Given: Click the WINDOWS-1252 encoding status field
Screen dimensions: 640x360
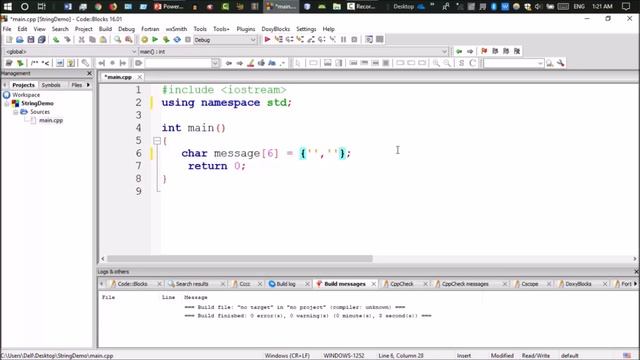Looking at the screenshot, I should point(344,356).
